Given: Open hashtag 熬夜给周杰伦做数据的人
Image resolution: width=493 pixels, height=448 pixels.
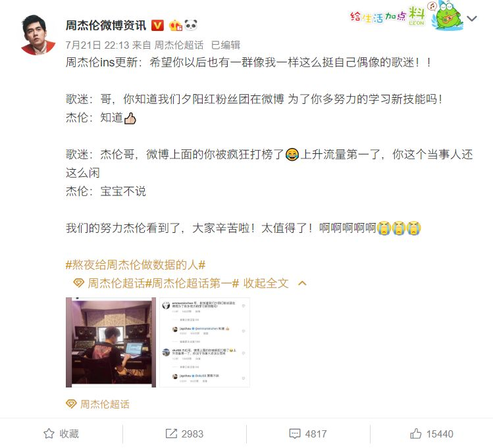Looking at the screenshot, I should tap(136, 265).
